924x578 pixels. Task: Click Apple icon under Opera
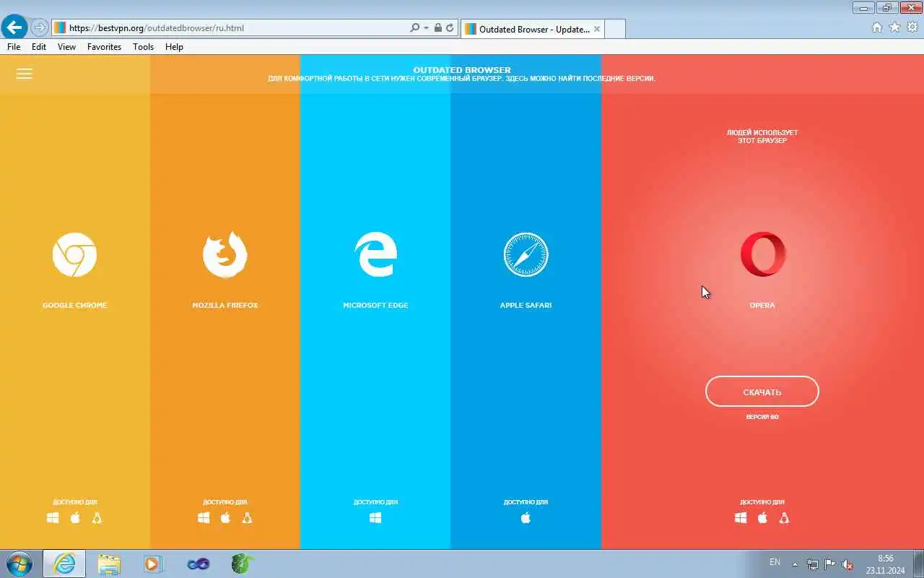coord(762,518)
